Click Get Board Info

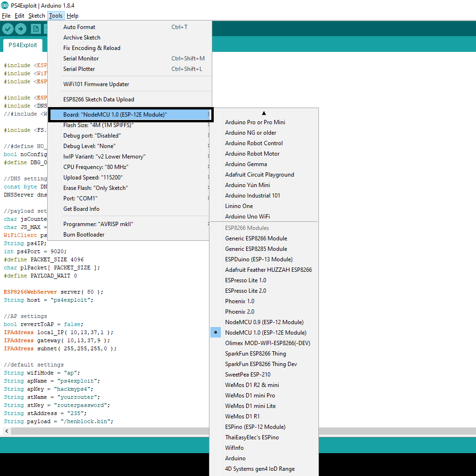[x=129, y=209]
